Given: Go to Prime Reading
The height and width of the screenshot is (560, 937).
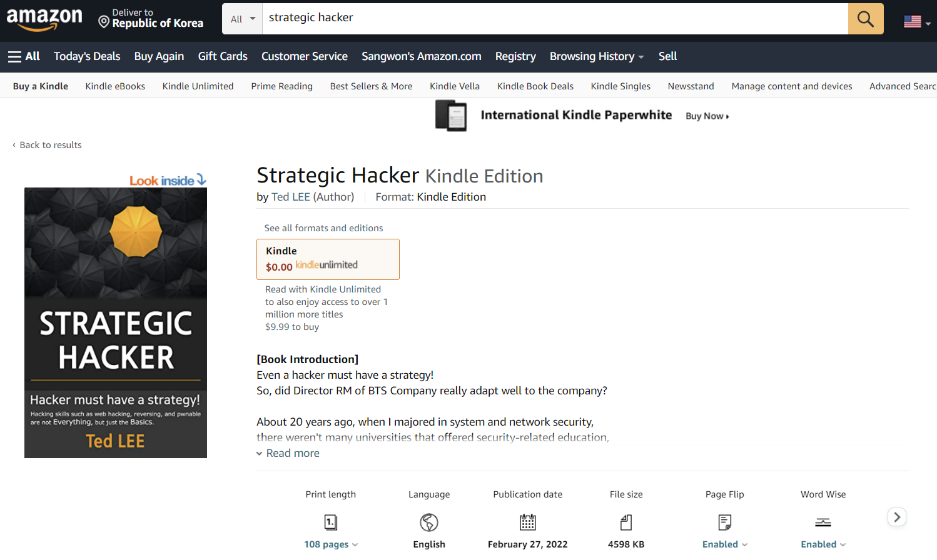Looking at the screenshot, I should click(281, 86).
